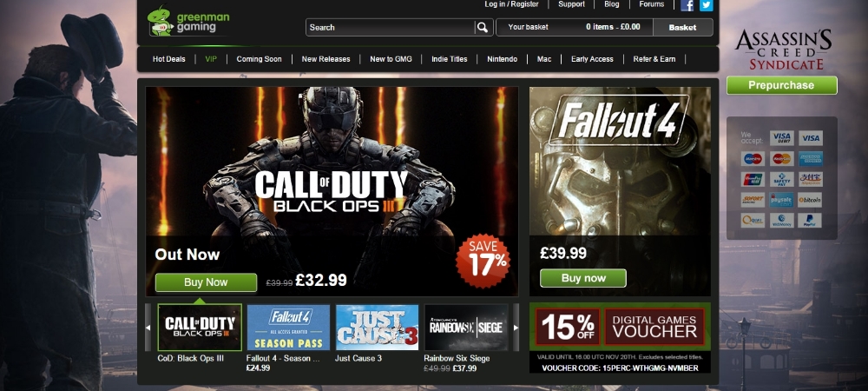Focus the Search input field
868x391 pixels.
(x=391, y=27)
